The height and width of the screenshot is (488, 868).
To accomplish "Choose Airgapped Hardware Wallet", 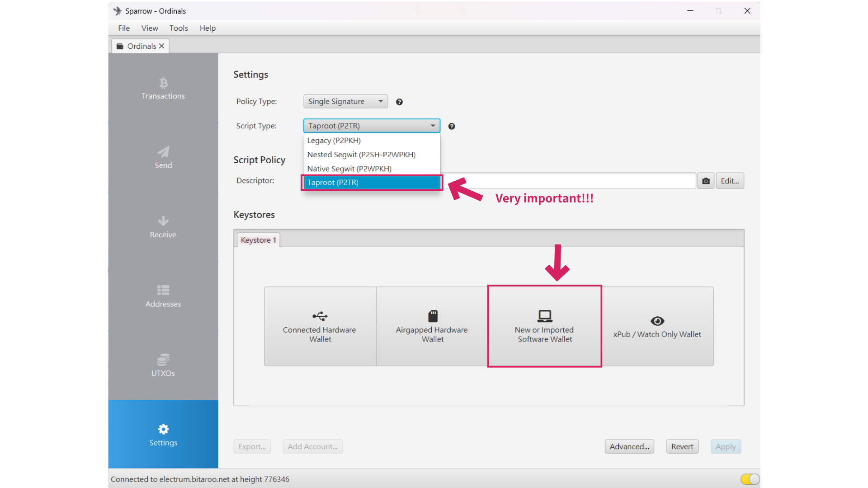I will pos(432,326).
